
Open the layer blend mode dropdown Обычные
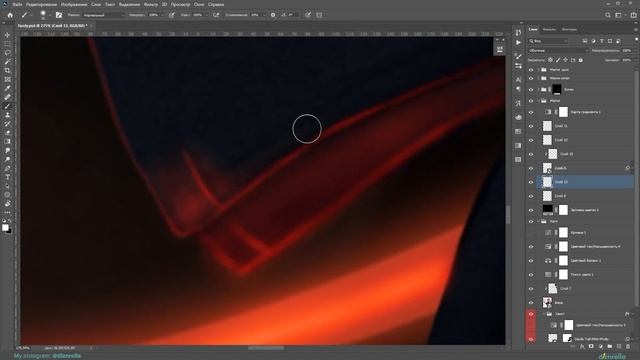pyautogui.click(x=558, y=51)
